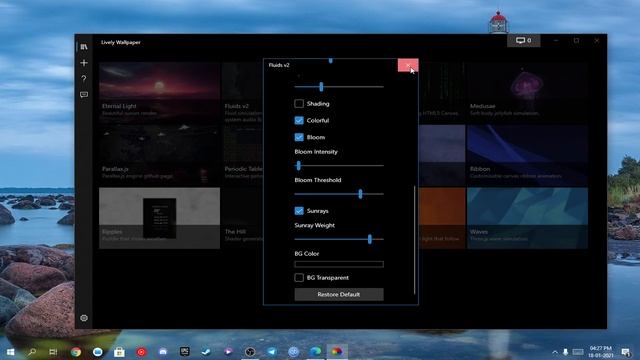Open Discord from the taskbar
This screenshot has width=640, height=360.
[163, 351]
